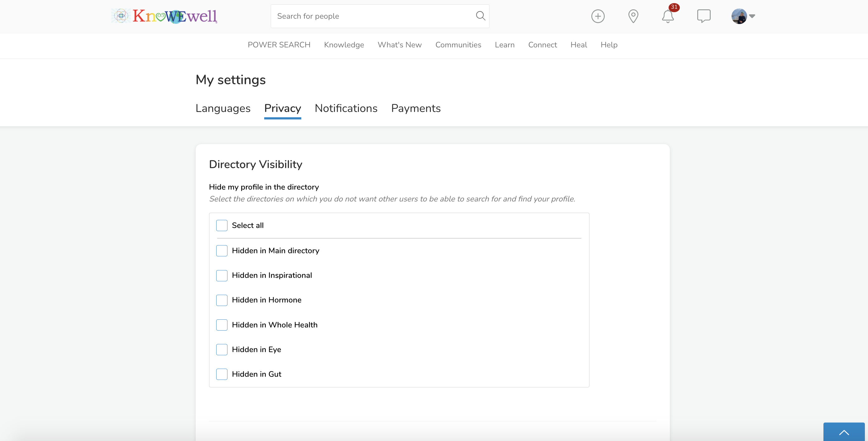868x441 pixels.
Task: Check Hidden in Hormone
Action: point(222,300)
